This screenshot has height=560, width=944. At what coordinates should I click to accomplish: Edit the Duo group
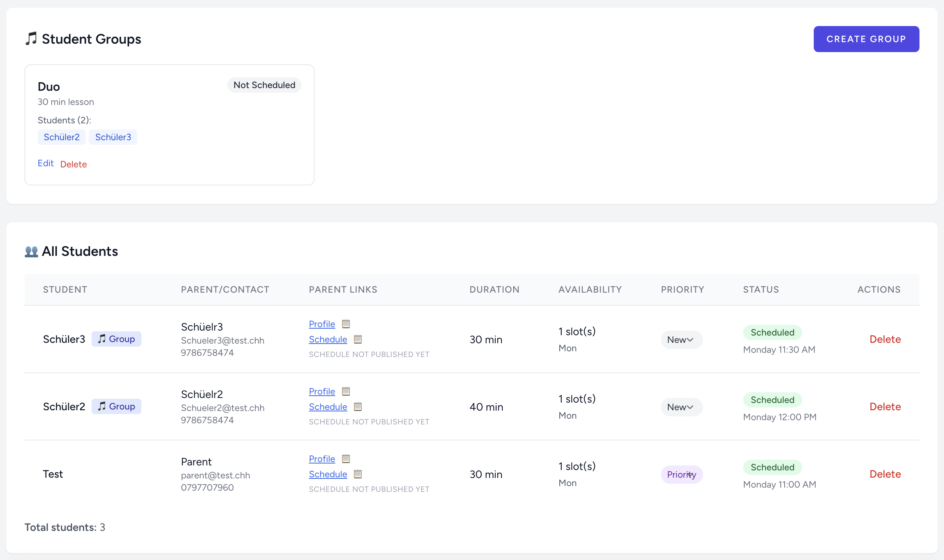(x=46, y=164)
